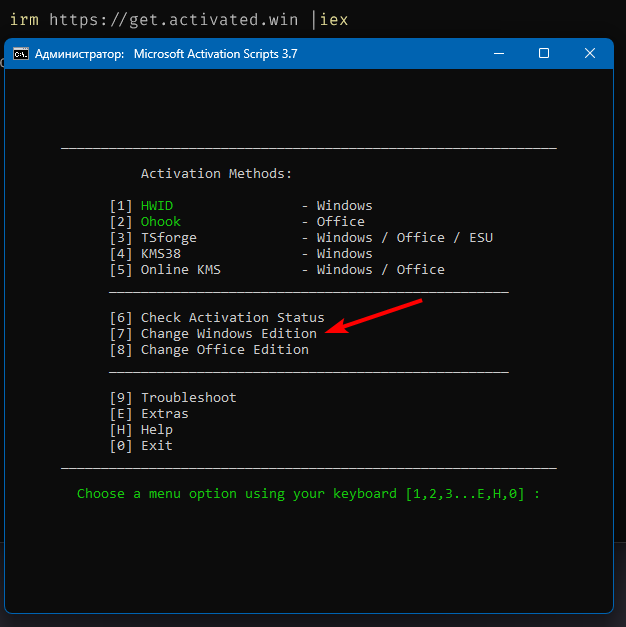The image size is (626, 627).
Task: Click the '[9] Troubleshoot' line
Action: tap(173, 397)
